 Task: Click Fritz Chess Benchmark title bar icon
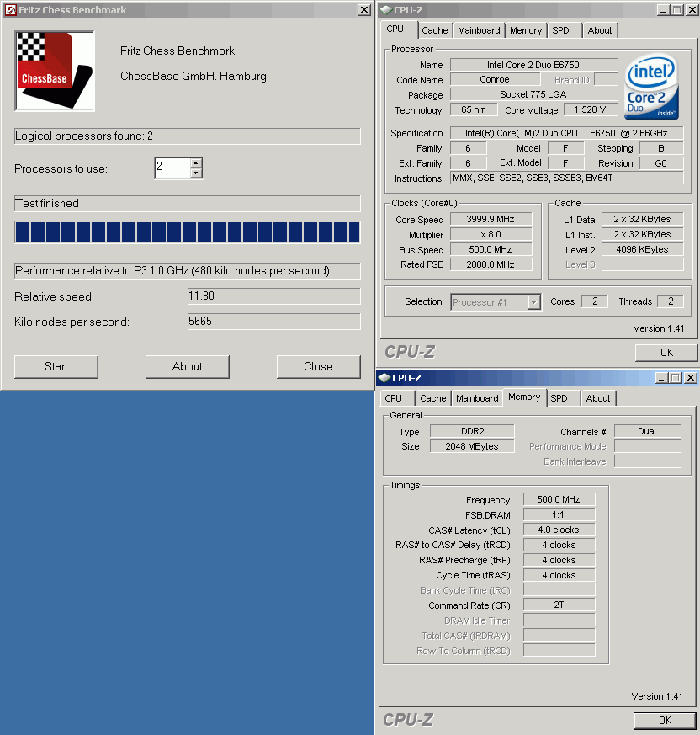[10, 10]
